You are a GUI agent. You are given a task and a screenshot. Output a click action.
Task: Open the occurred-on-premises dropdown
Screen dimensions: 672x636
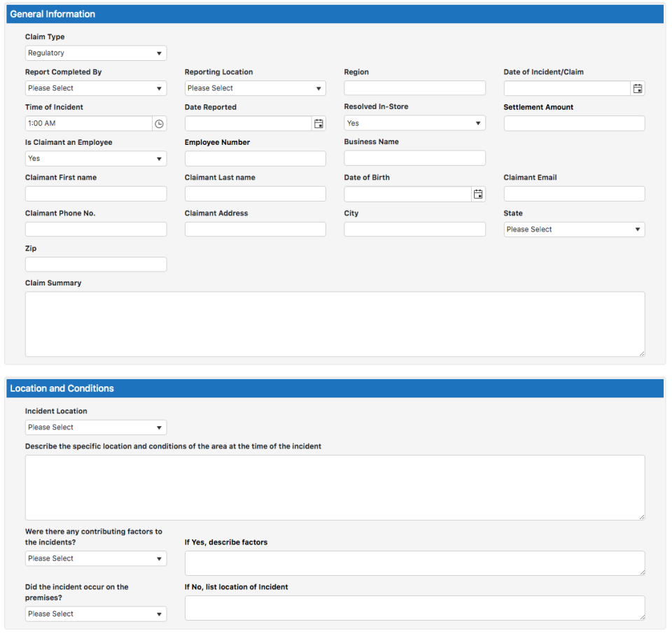(x=96, y=614)
